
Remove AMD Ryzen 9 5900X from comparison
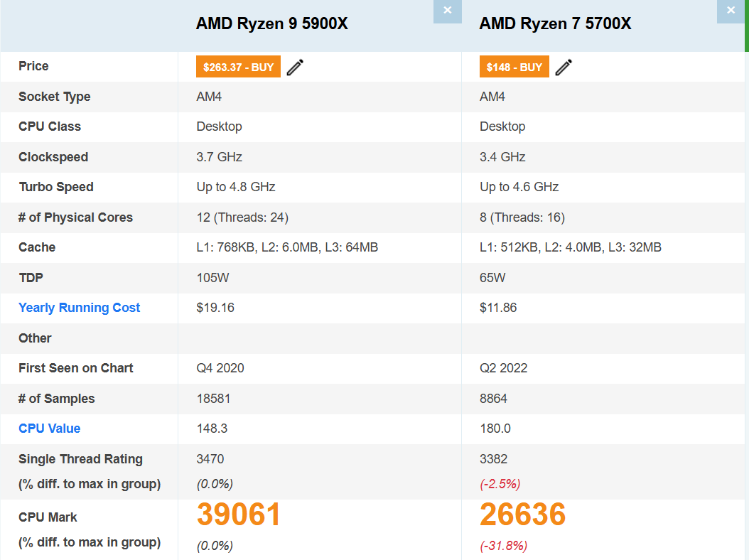447,11
